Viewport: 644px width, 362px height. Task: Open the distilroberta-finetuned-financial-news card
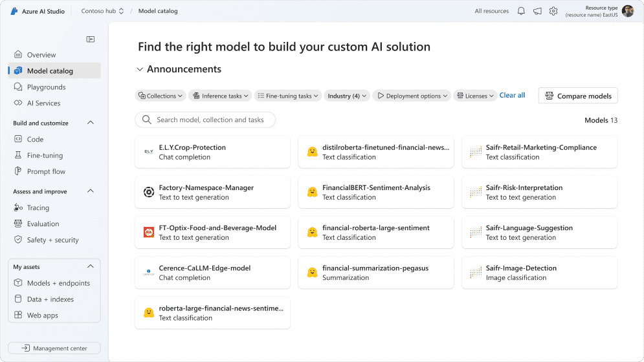376,152
